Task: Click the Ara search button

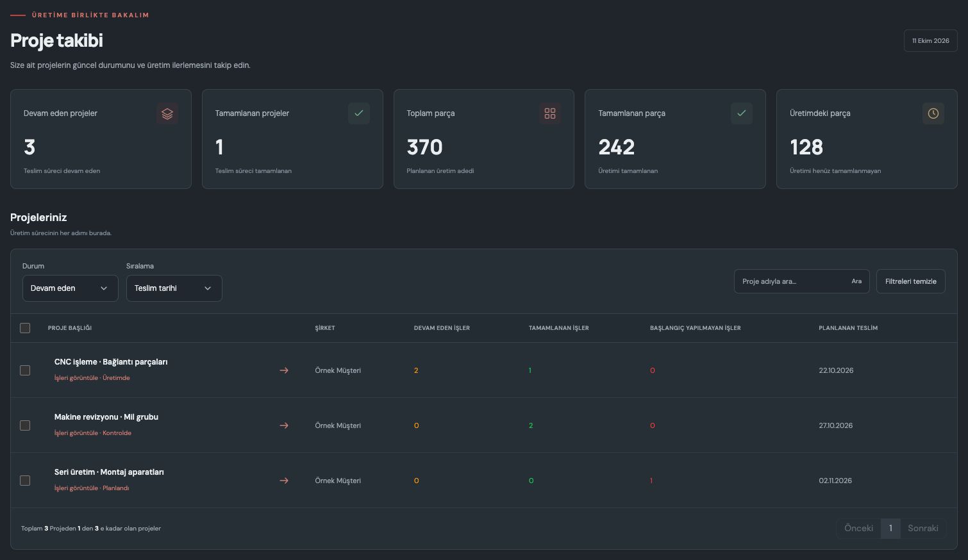Action: tap(856, 281)
